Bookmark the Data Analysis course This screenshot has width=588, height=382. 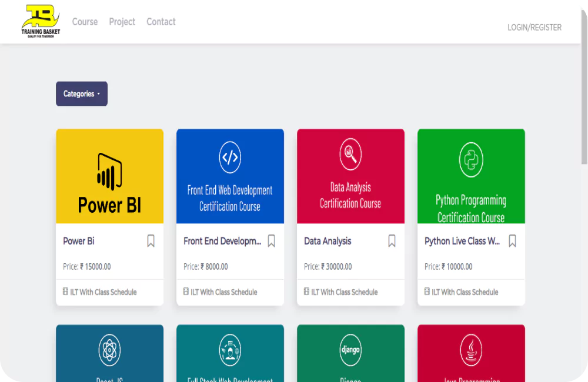[x=392, y=241]
